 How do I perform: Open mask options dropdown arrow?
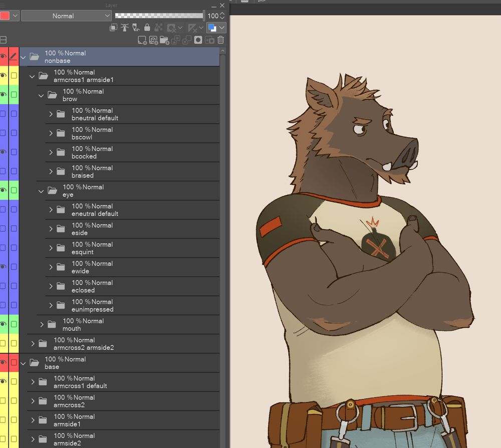coord(180,28)
